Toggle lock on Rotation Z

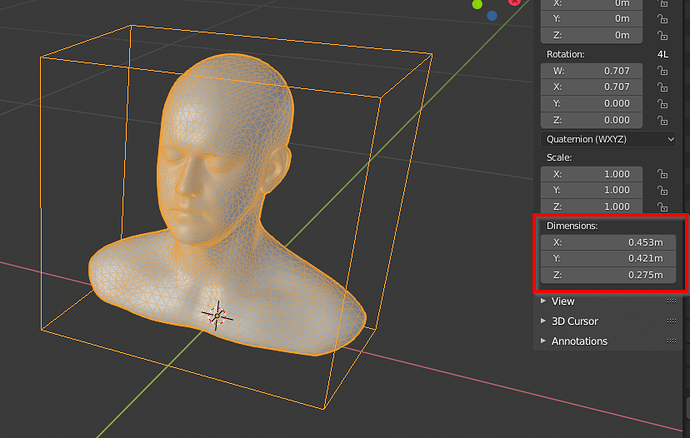(663, 120)
